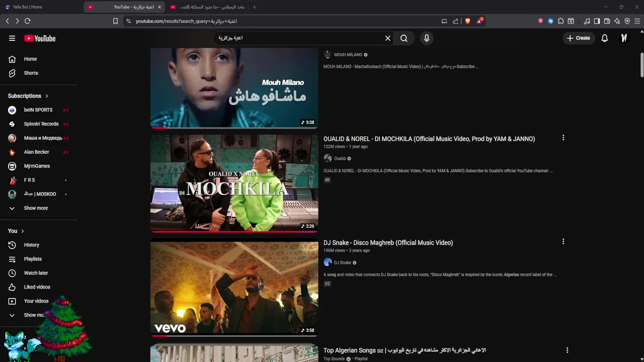Click the CC badge under Disco Maghreb
Screen dimensions: 644x362
tap(328, 284)
